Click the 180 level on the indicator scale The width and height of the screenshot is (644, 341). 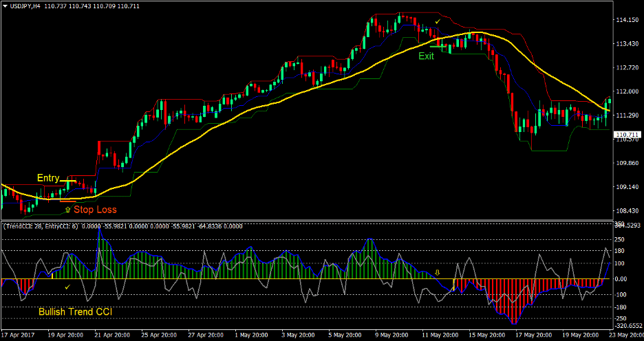click(620, 251)
